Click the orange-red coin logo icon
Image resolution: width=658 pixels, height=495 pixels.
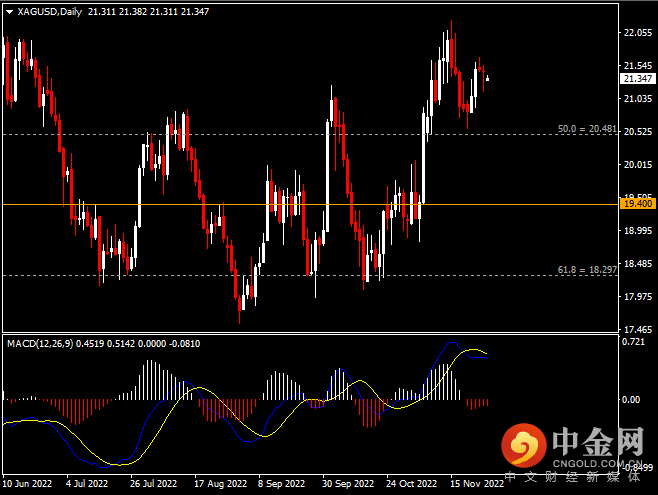click(x=522, y=443)
